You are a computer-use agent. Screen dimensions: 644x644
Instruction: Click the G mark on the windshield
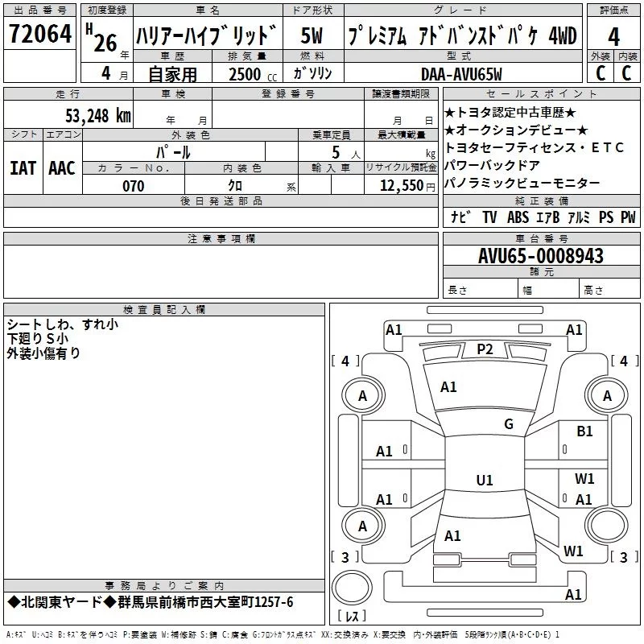pos(509,424)
